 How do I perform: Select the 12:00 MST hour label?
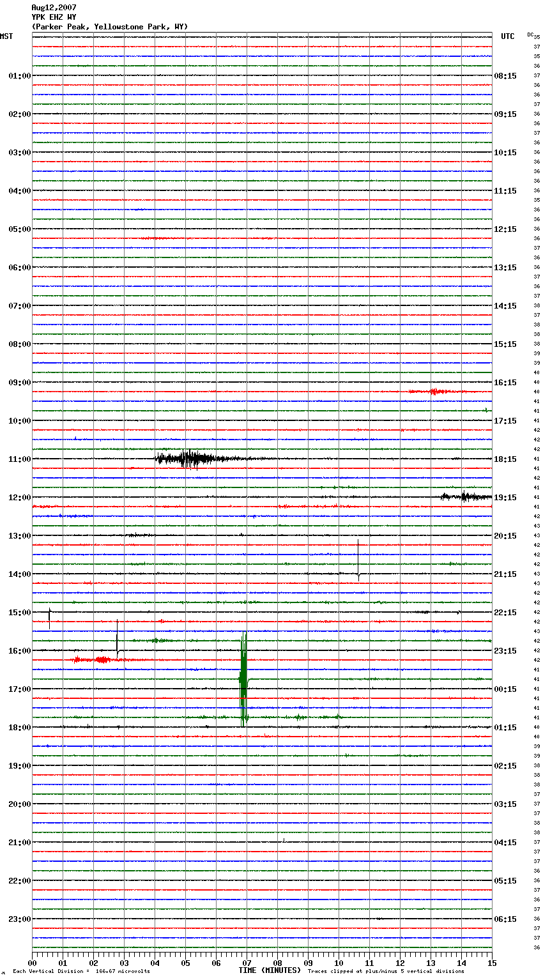20,498
